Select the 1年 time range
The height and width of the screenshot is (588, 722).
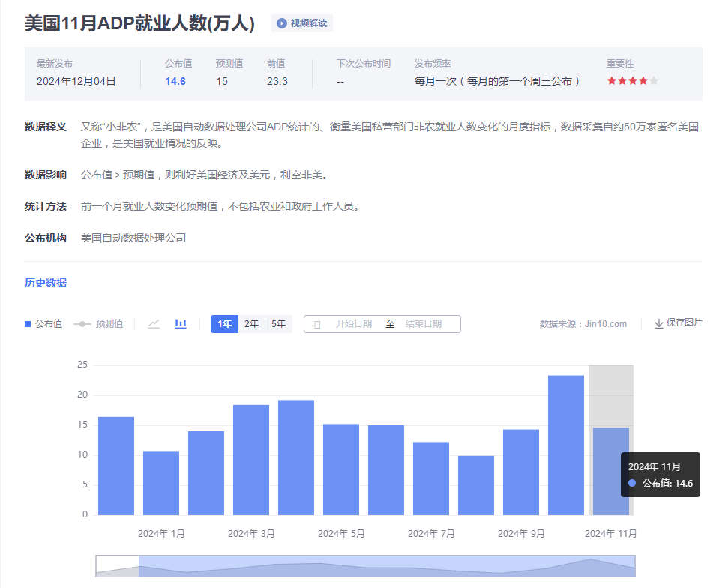click(224, 324)
